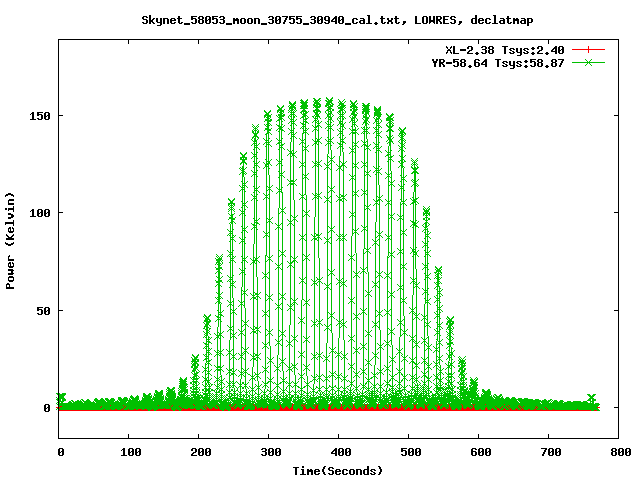Viewport: 640px width, 480px height.
Task: Click x-axis tick label 600
Action: 481,452
